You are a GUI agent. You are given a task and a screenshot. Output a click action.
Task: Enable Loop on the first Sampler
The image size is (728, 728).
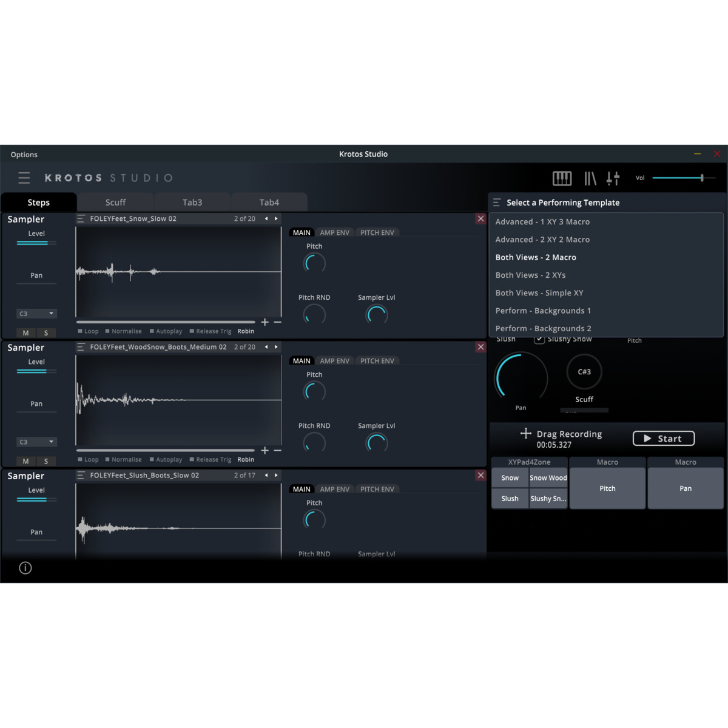(79, 331)
